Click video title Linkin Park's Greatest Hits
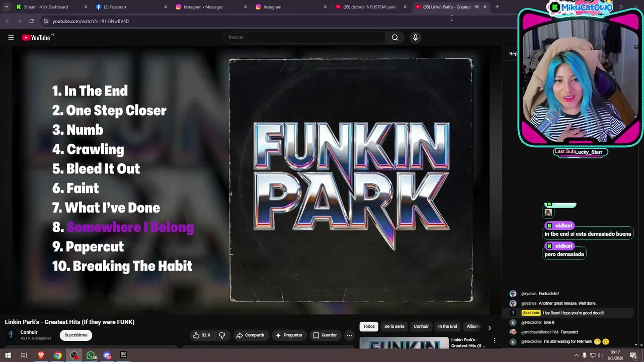This screenshot has width=644, height=362. pos(69,322)
